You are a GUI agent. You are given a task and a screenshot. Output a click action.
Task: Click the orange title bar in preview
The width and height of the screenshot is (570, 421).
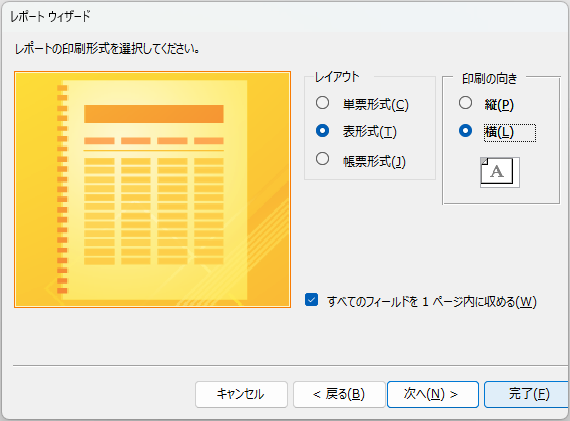click(153, 114)
